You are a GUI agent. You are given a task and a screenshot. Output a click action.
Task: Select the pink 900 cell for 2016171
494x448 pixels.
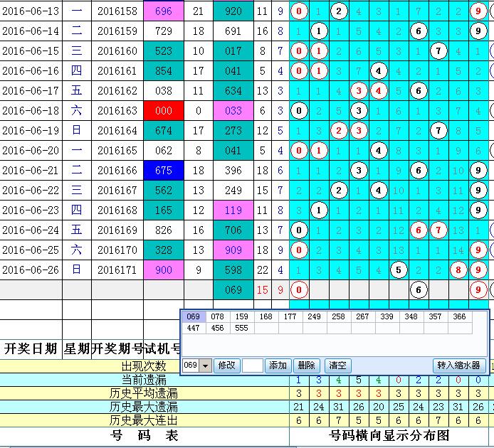coord(163,269)
